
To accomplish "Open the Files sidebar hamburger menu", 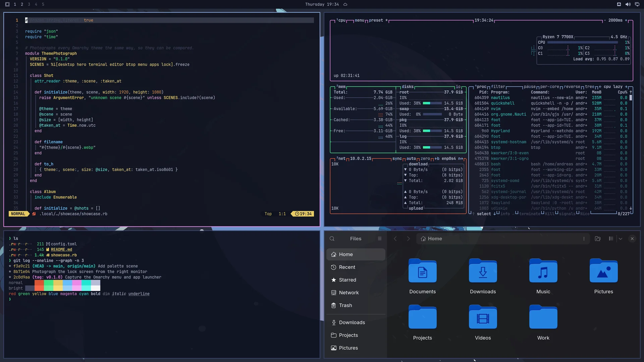I will tap(380, 239).
